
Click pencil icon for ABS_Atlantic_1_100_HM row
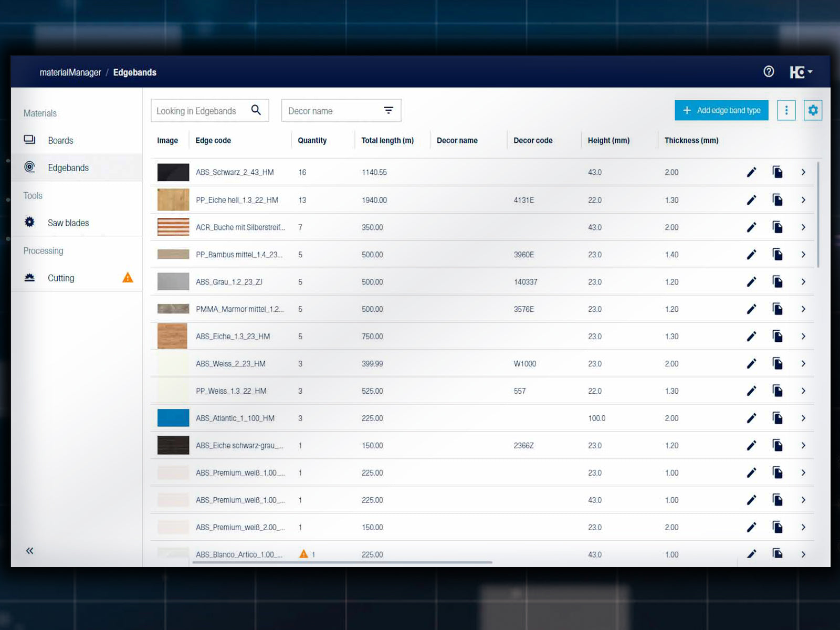click(751, 418)
